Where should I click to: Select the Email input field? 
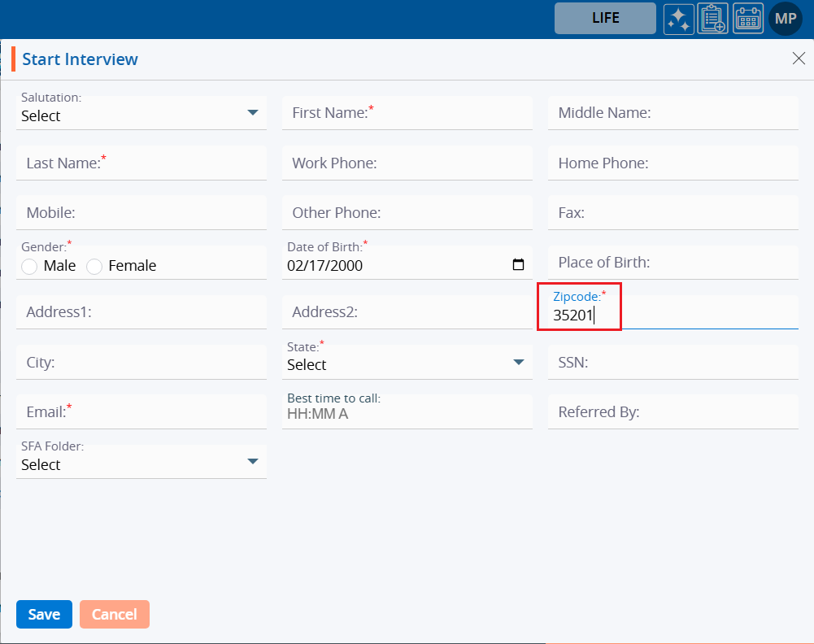pos(141,412)
